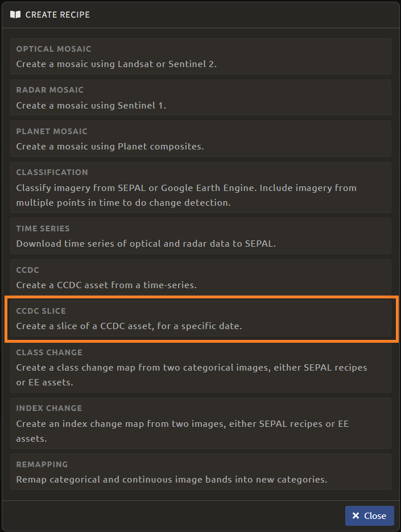Choose the Radar Mosaic recipe option

(x=200, y=97)
